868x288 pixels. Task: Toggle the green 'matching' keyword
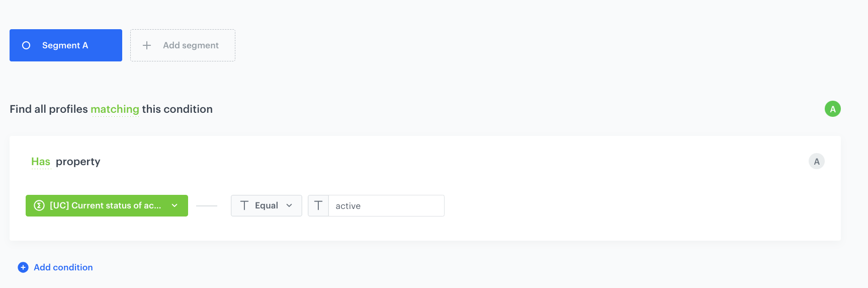(115, 109)
